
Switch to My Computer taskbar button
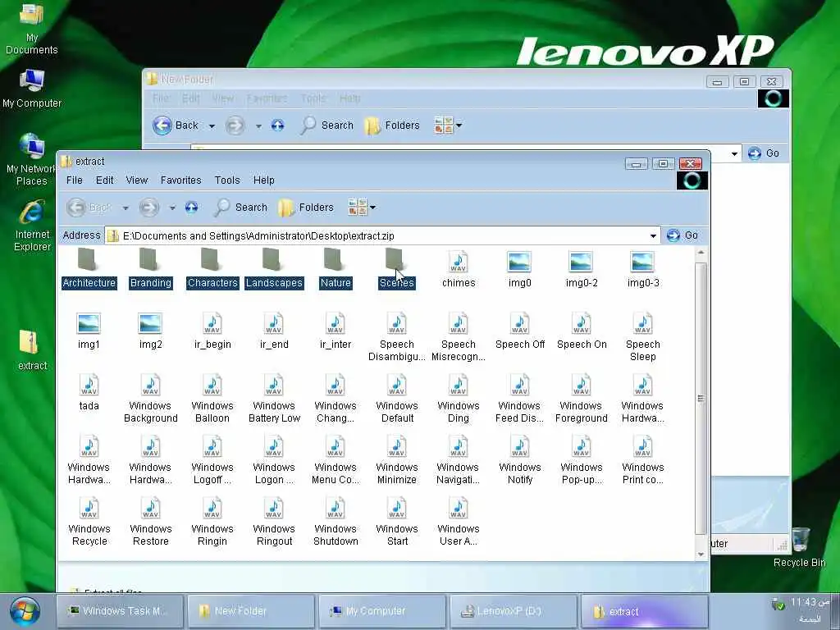382,611
